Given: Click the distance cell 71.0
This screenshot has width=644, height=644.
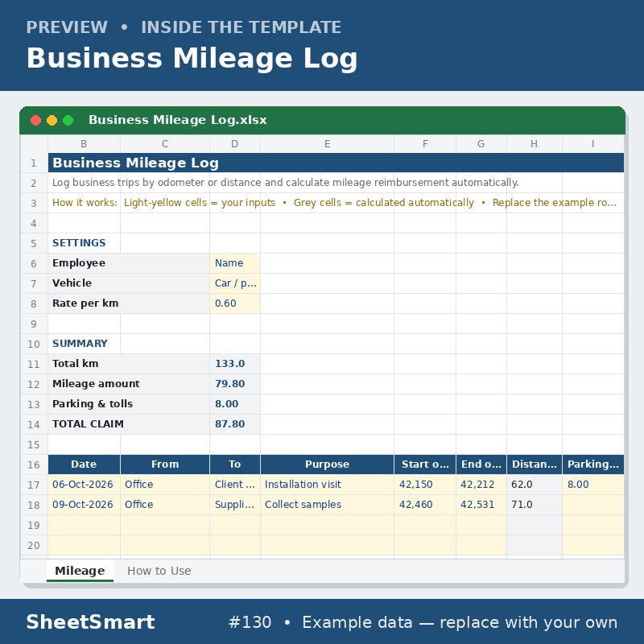Looking at the screenshot, I should click(534, 505).
